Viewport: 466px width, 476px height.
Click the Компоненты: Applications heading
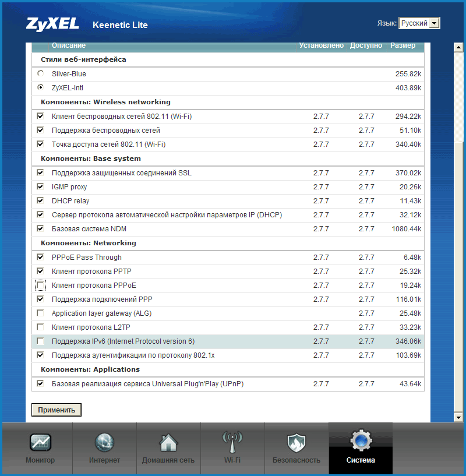click(x=90, y=369)
